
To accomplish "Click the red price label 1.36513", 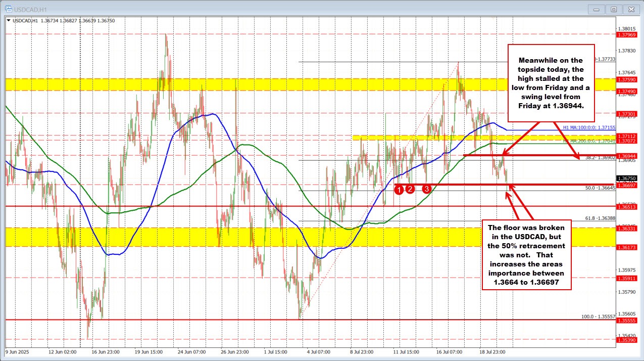I will pos(626,207).
